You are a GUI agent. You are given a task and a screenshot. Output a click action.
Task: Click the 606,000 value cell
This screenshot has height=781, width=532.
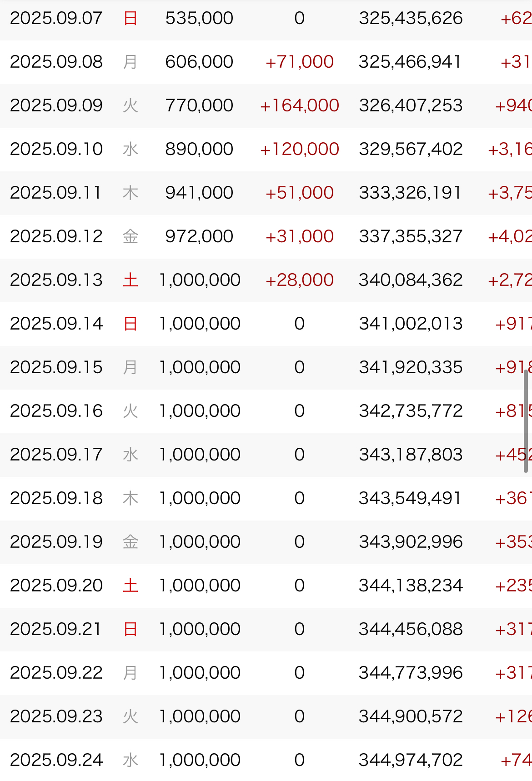coord(199,62)
